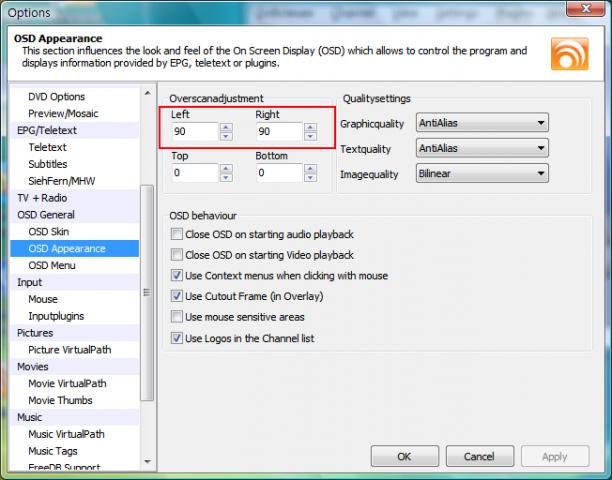Viewport: 612px width, 480px height.
Task: Open Movie Thumbs settings
Action: click(x=60, y=400)
